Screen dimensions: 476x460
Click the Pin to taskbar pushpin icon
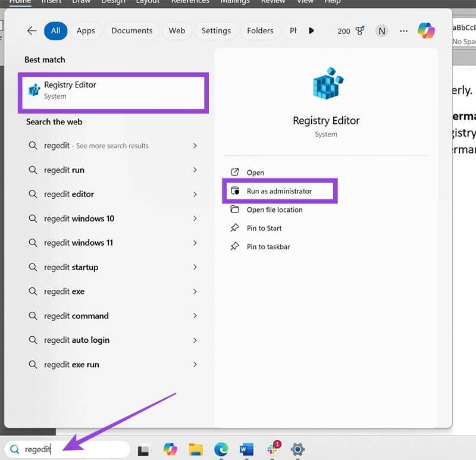pos(234,246)
